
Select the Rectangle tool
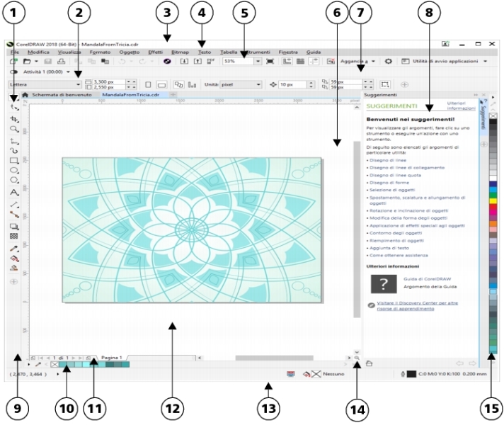[14, 161]
